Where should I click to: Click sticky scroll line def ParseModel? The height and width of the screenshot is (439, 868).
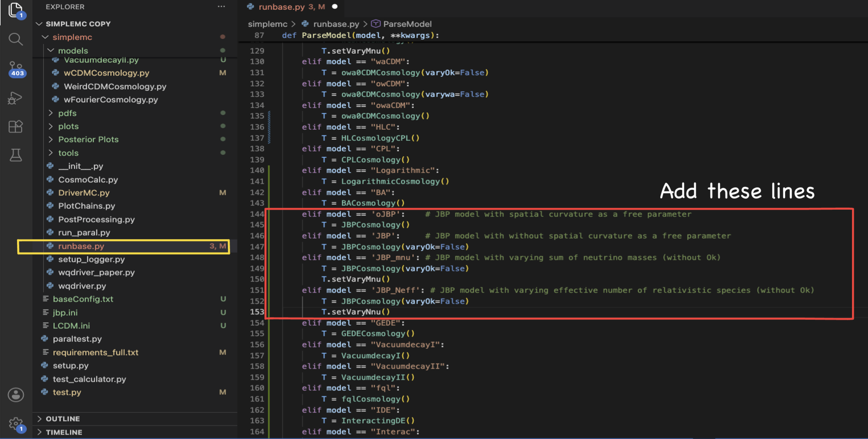[x=360, y=36]
